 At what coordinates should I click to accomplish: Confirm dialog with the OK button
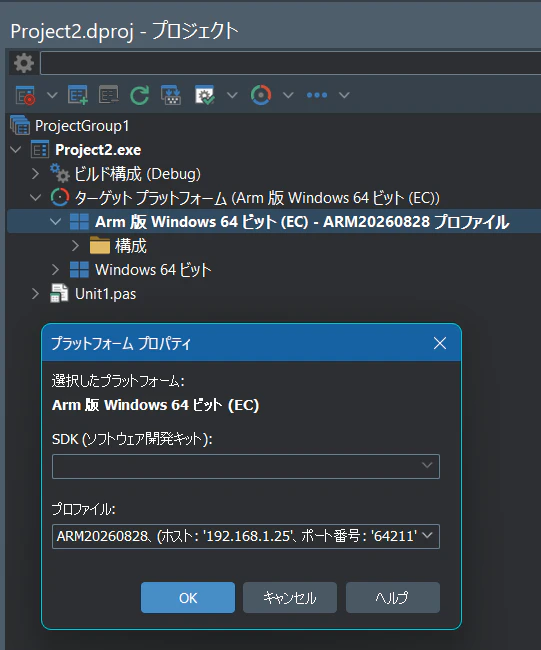coord(188,597)
